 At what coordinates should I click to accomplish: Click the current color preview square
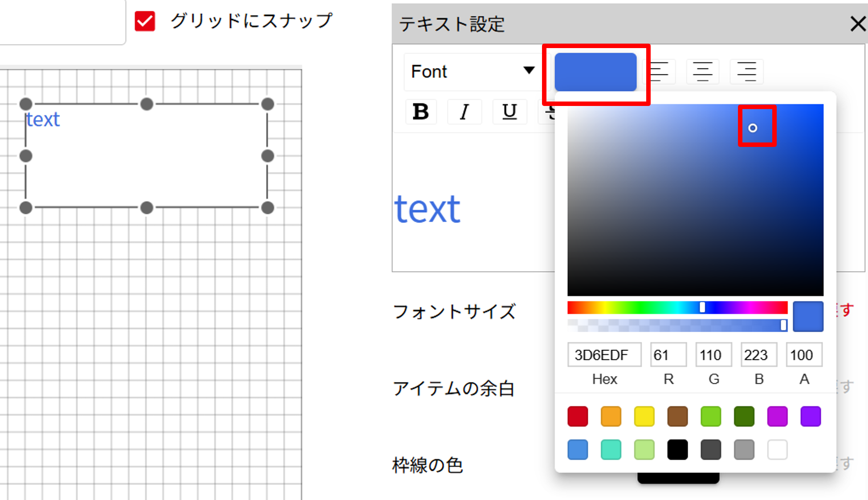808,317
